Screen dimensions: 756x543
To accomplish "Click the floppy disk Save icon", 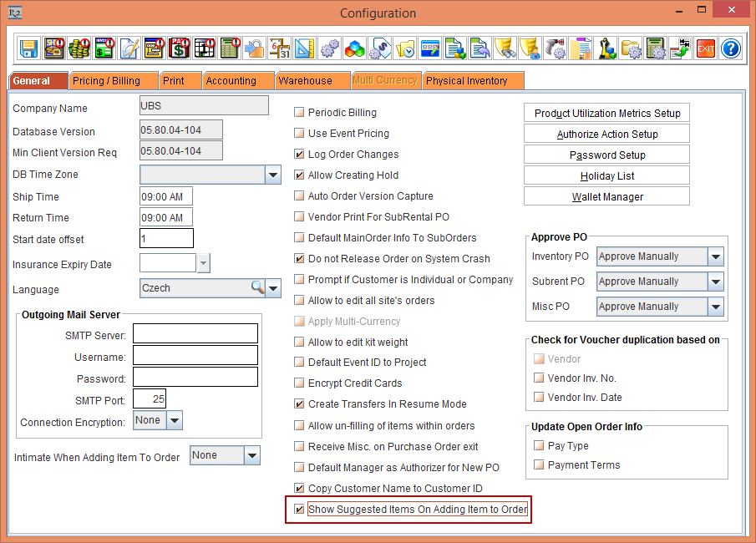I will click(x=29, y=48).
